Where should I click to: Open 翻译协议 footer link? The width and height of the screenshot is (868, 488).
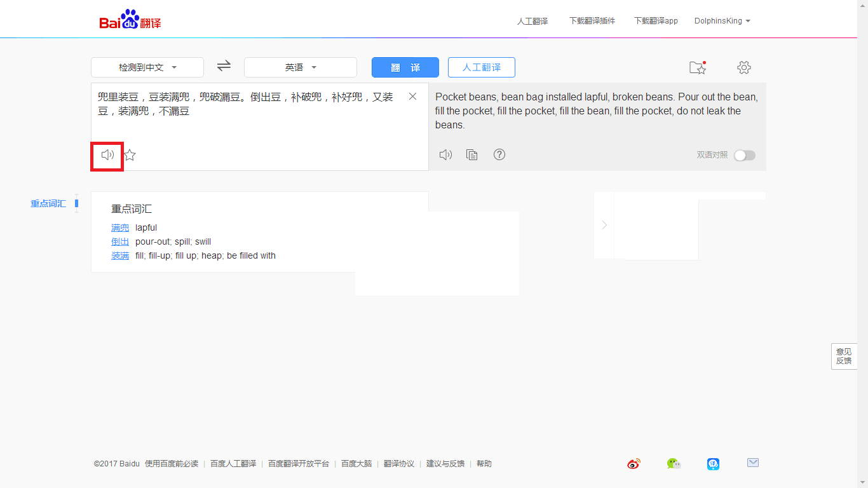[399, 464]
